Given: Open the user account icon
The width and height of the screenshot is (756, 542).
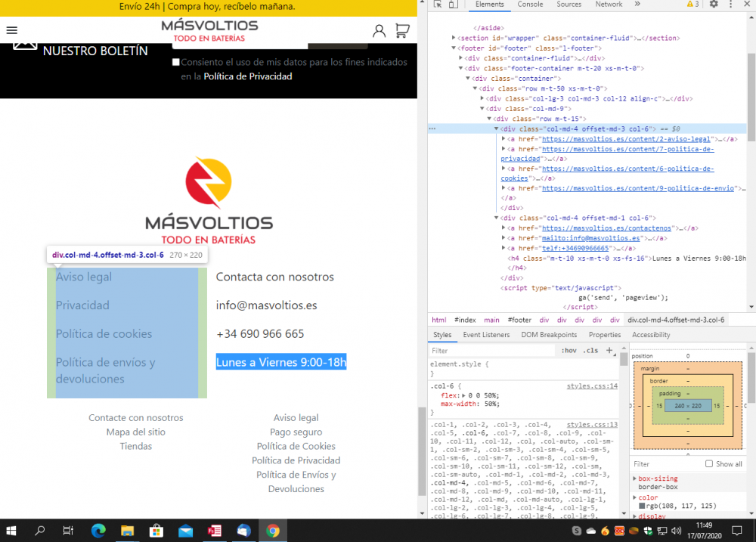Looking at the screenshot, I should point(379,31).
